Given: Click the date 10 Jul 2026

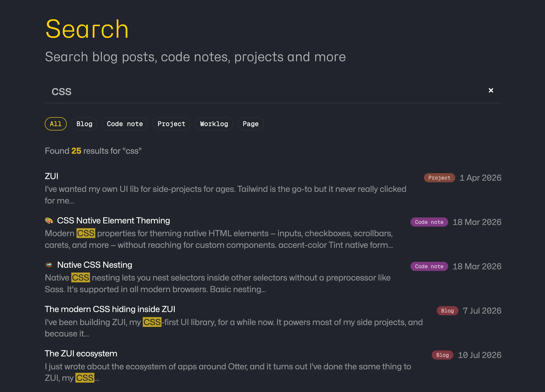Looking at the screenshot, I should coord(480,355).
